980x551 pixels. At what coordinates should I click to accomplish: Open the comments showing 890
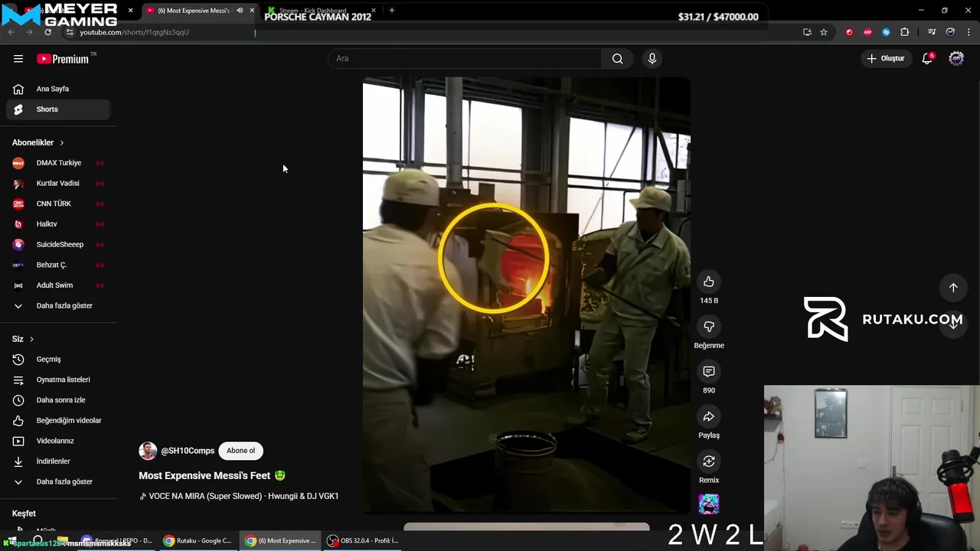coord(709,371)
